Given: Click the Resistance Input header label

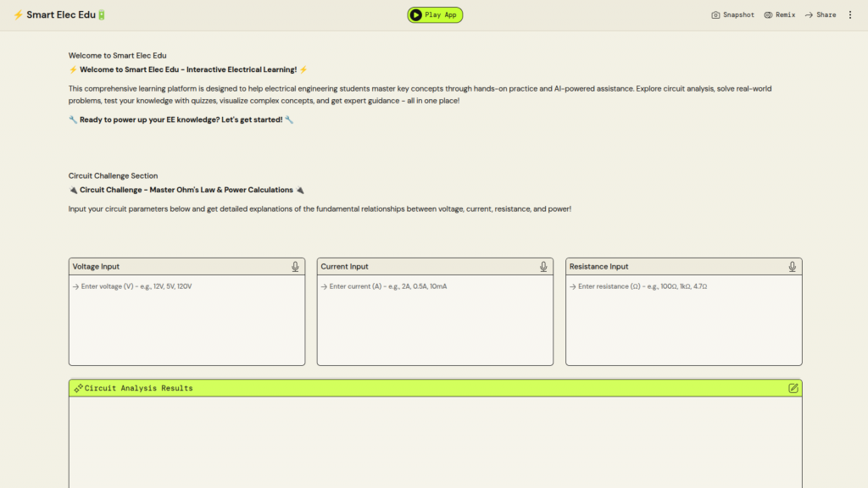Looking at the screenshot, I should click(x=598, y=267).
